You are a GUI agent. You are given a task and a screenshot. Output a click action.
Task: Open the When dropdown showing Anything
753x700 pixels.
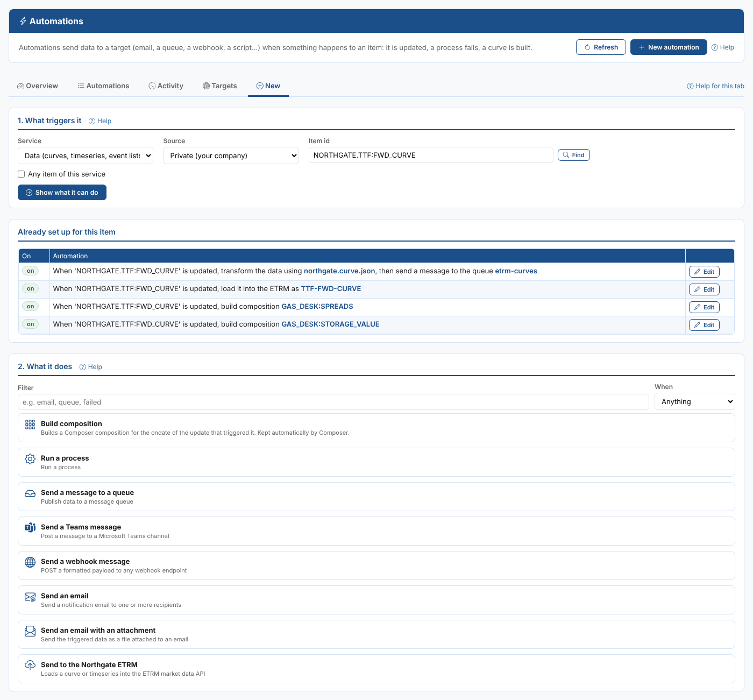[694, 402]
